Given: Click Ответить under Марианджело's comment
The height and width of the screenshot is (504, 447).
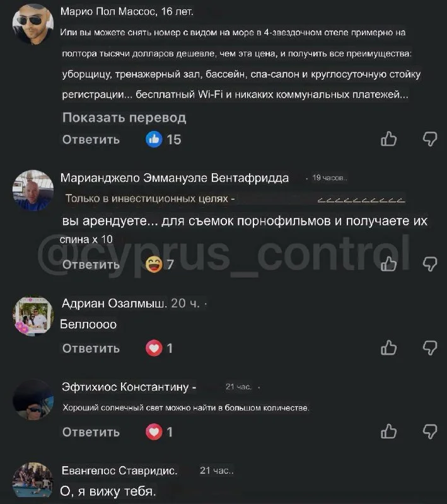Looking at the screenshot, I should tap(91, 264).
